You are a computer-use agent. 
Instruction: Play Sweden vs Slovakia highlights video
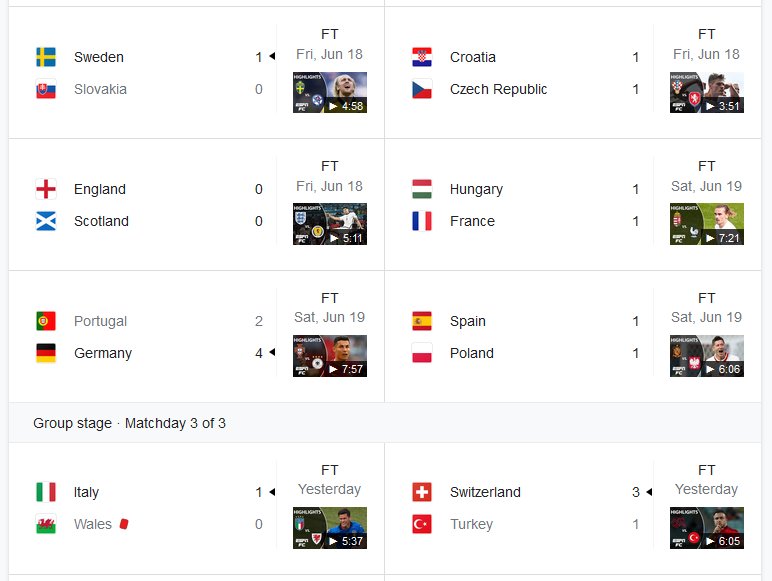pos(330,93)
